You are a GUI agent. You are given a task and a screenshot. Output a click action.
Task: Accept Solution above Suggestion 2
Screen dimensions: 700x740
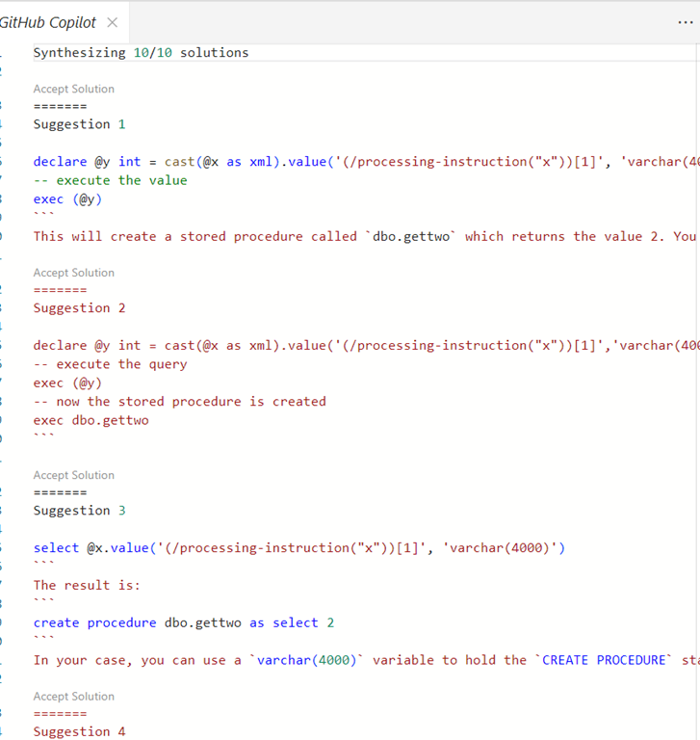coord(74,273)
